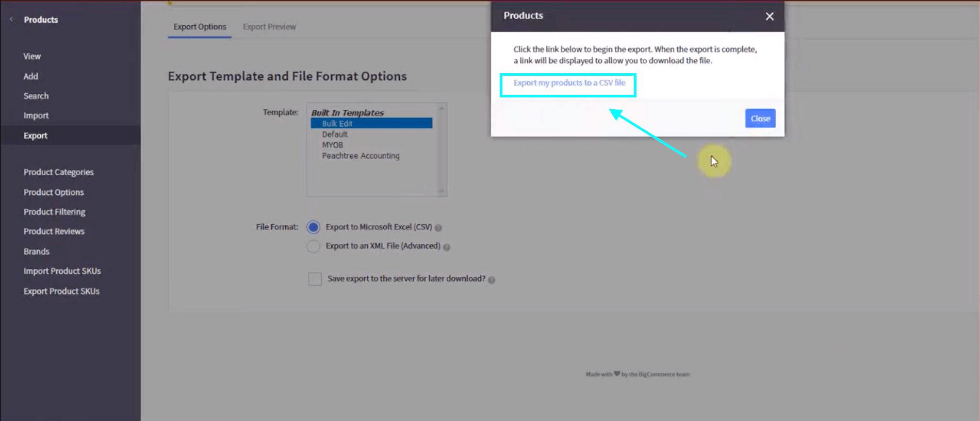Enable Save export to the server checkbox
The image size is (980, 421).
(315, 279)
